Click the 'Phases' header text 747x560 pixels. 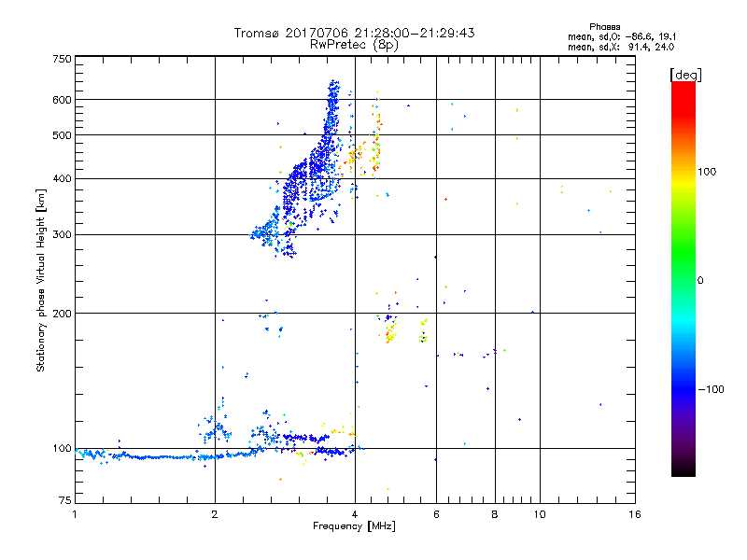point(604,27)
